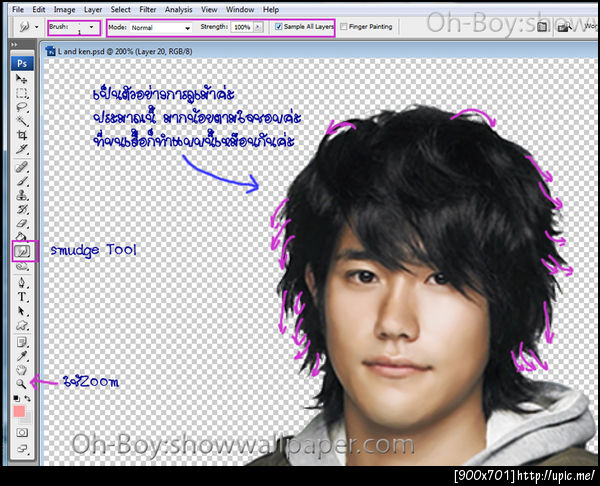Screen dimensions: 600x486
Task: Select the Hand tool
Action: (x=21, y=370)
